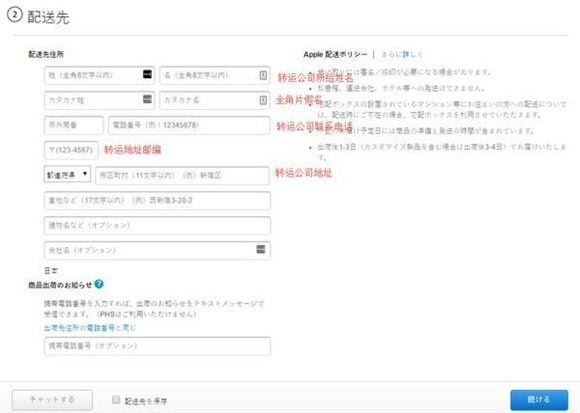Image resolution: width=580 pixels, height=413 pixels.
Task: Click the Apple 配送ポリシー heading
Action: [x=335, y=54]
